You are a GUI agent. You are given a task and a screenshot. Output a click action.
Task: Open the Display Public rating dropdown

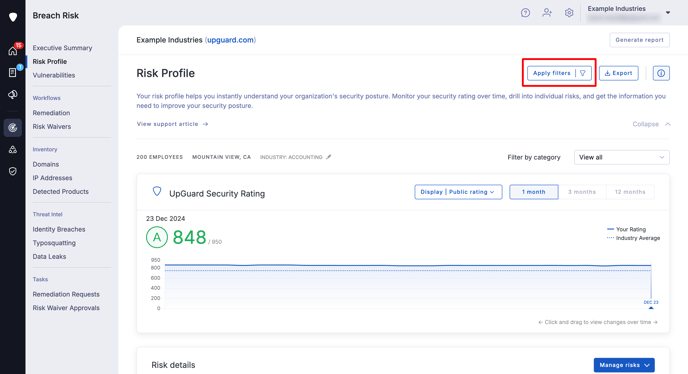(458, 192)
